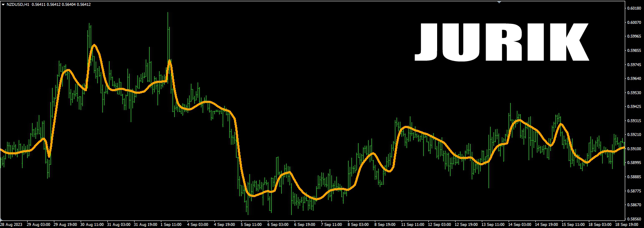644x228 pixels.
Task: Click the 0.59425 price scale label
Action: pyautogui.click(x=634, y=107)
